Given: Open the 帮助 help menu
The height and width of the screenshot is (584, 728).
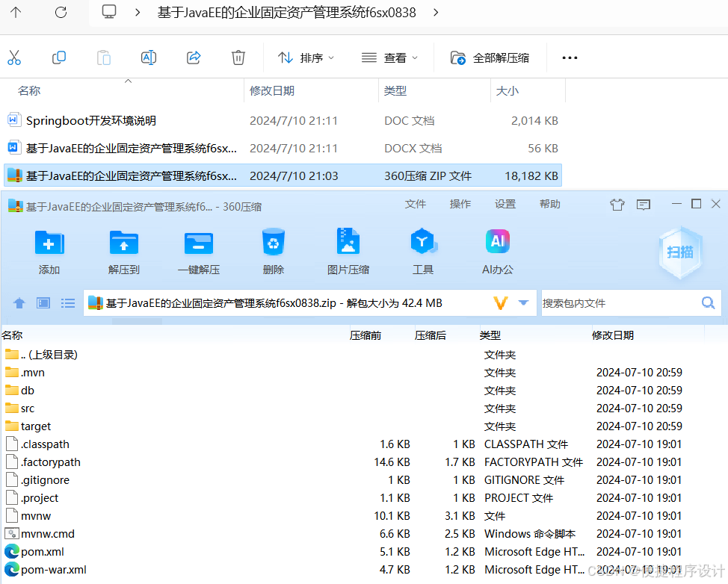Looking at the screenshot, I should pyautogui.click(x=549, y=203).
